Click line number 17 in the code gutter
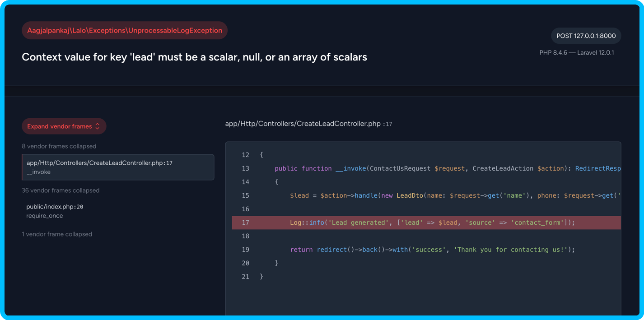Screen dimensions: 644x320 tap(245, 223)
